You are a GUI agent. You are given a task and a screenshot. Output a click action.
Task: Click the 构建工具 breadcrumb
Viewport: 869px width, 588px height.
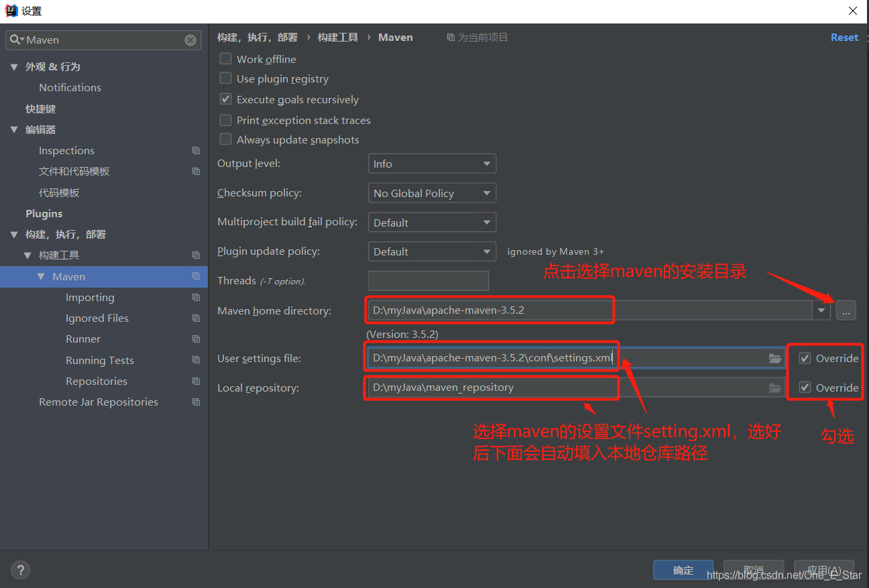tap(338, 38)
